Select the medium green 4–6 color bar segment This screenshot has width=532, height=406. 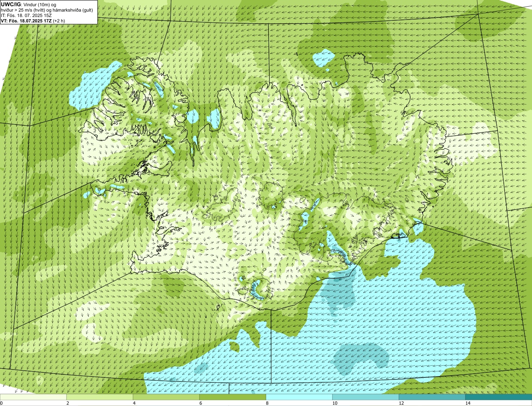(166, 397)
